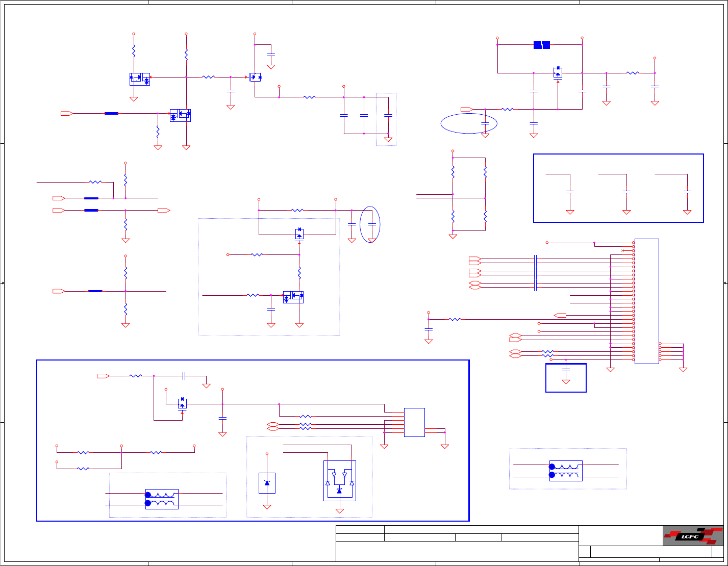
Task: Select the tall multi-pin connector block
Action: (646, 301)
